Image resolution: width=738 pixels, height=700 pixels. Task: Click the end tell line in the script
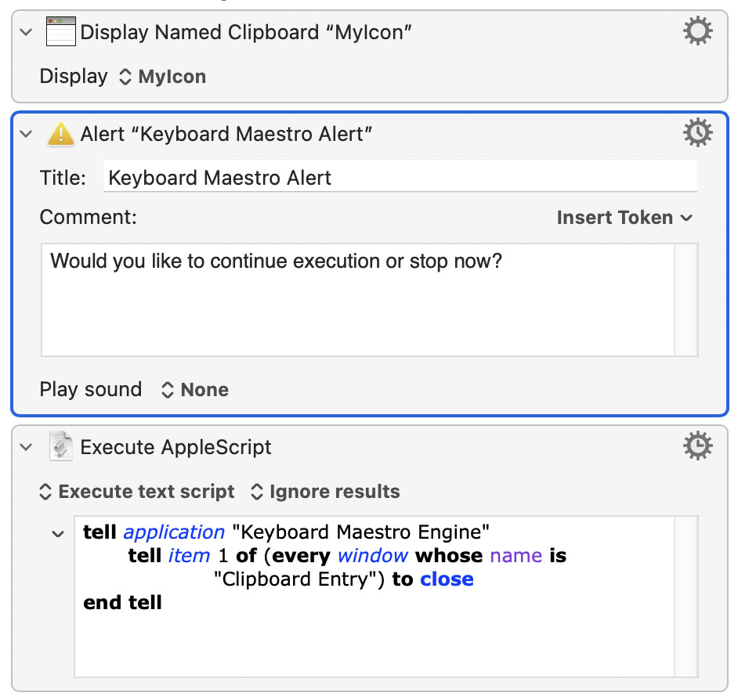[122, 603]
